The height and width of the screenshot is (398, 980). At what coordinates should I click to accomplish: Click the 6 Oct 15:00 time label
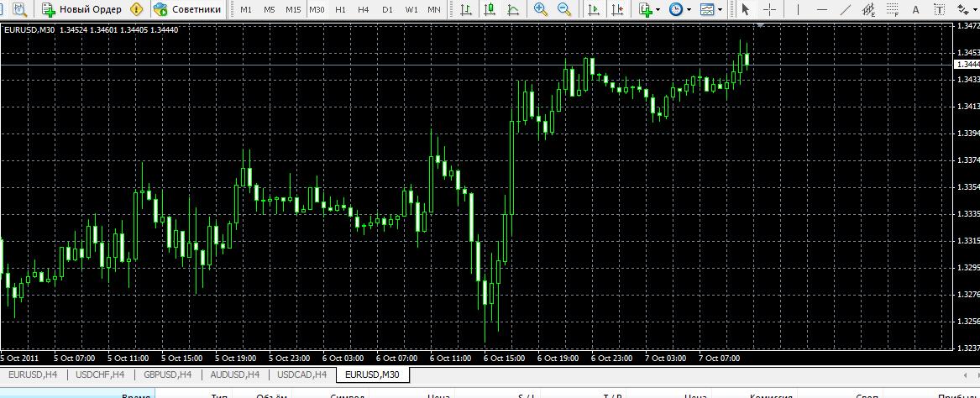505,359
